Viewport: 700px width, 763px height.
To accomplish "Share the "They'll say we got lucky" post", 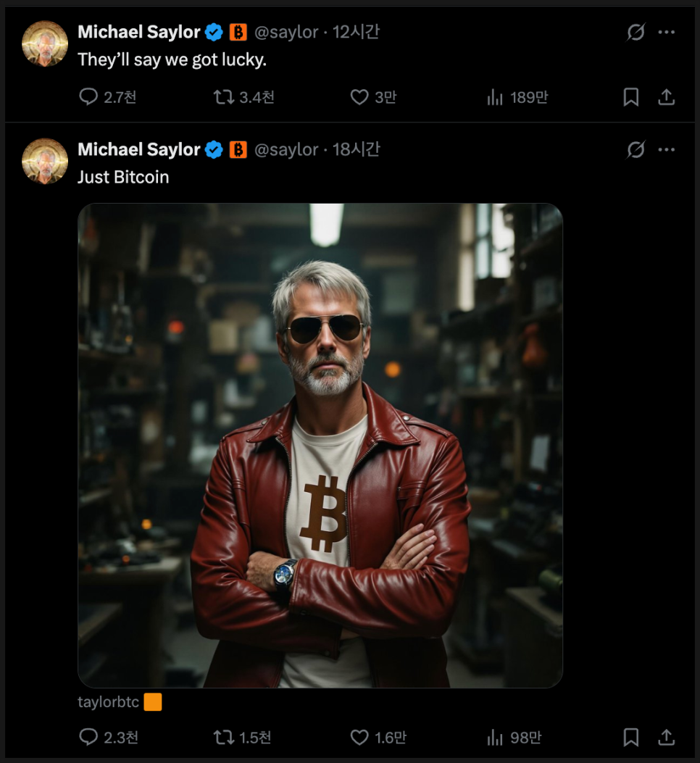I will 666,97.
